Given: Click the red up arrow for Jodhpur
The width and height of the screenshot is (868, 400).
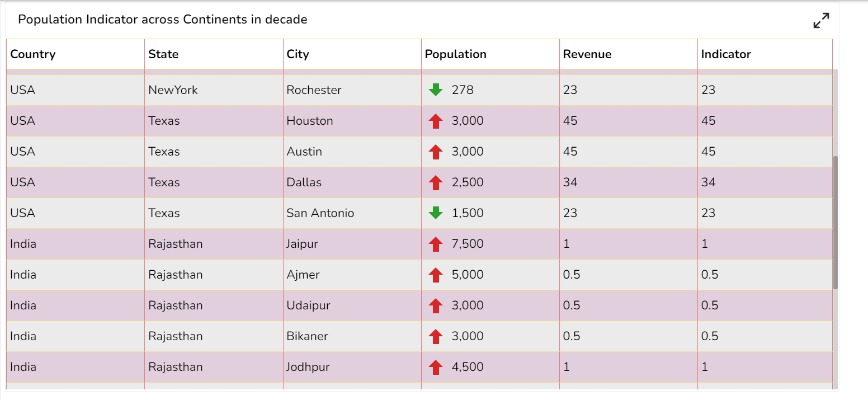Looking at the screenshot, I should [x=435, y=367].
